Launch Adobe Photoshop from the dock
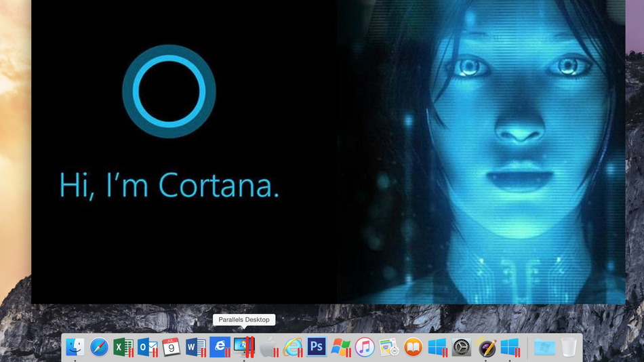This screenshot has width=644, height=362. tap(317, 347)
